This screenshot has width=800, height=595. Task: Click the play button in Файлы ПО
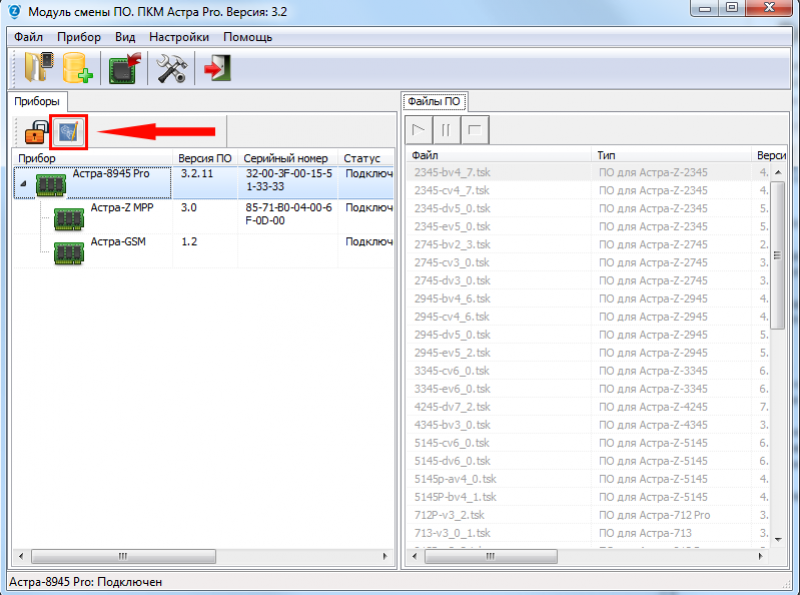click(x=419, y=130)
